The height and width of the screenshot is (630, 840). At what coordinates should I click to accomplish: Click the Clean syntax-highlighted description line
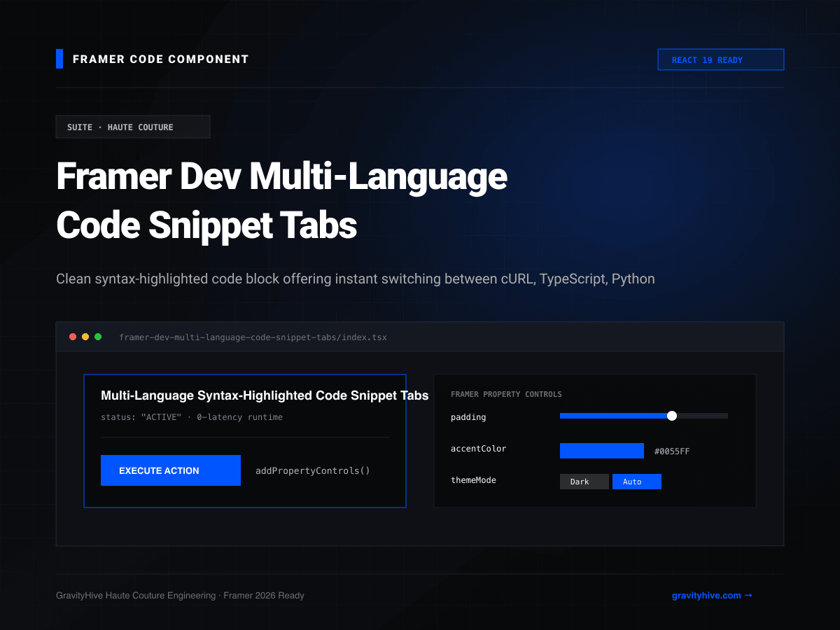click(x=356, y=279)
